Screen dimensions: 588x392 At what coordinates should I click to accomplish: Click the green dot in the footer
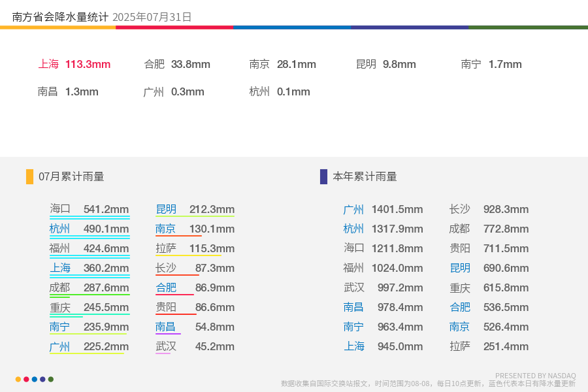(51, 379)
